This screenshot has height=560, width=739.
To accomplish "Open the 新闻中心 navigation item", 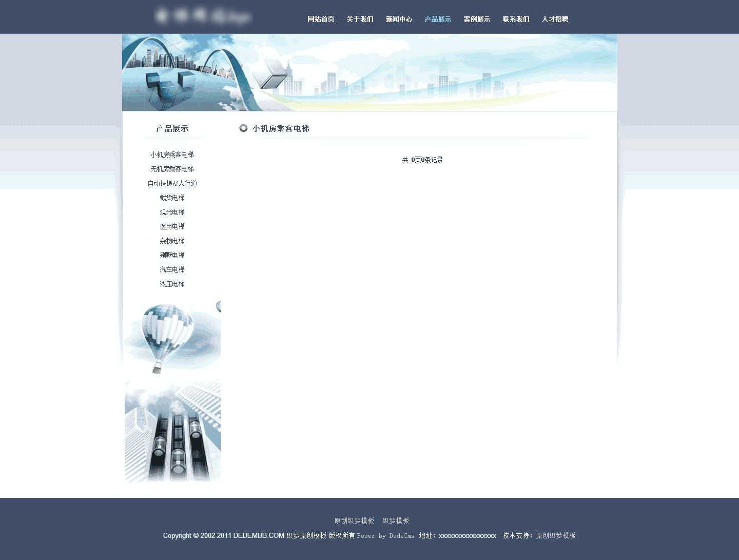I will 399,19.
